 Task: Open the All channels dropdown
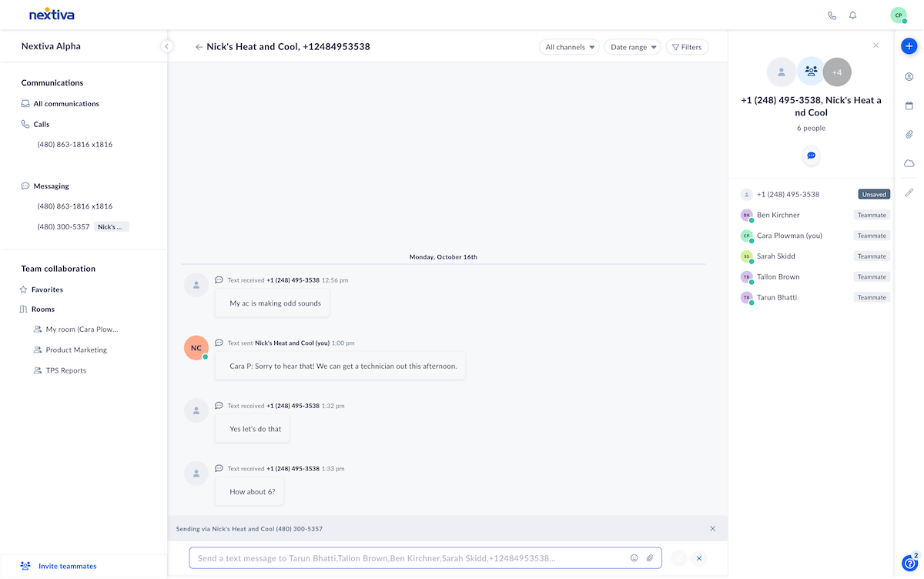(x=569, y=47)
